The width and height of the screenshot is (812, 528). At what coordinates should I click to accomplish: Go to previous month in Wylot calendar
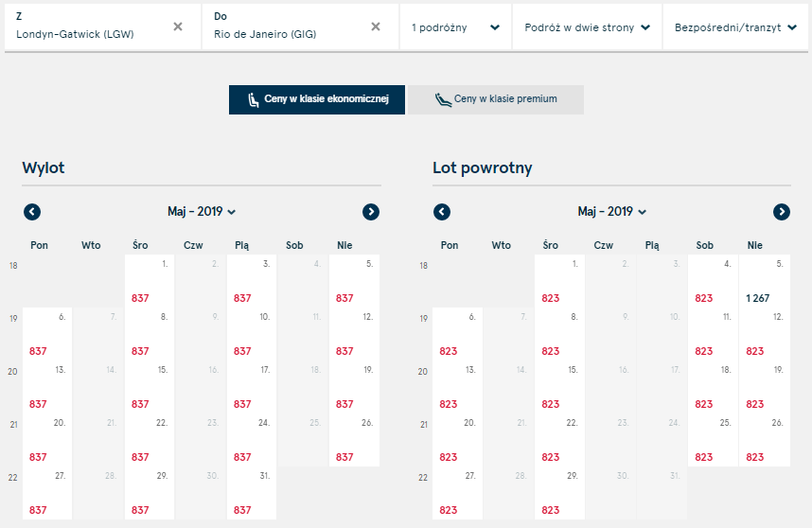[x=32, y=212]
